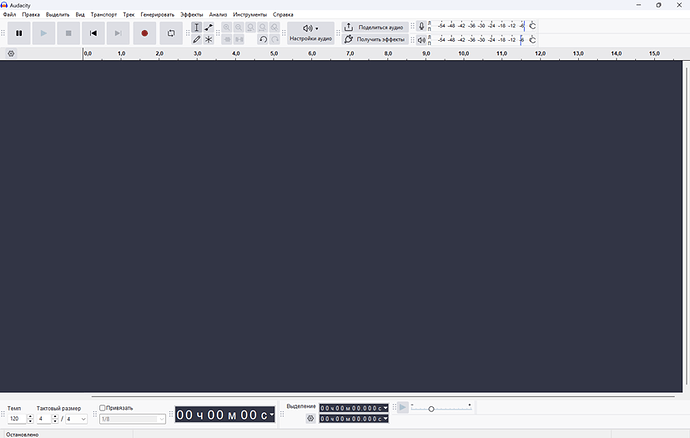Click the vertical scrollbar of track area
The height and width of the screenshot is (438, 690).
(686, 226)
